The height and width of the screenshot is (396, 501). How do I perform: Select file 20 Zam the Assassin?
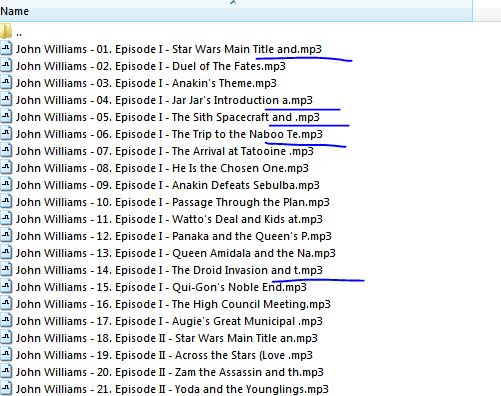170,372
